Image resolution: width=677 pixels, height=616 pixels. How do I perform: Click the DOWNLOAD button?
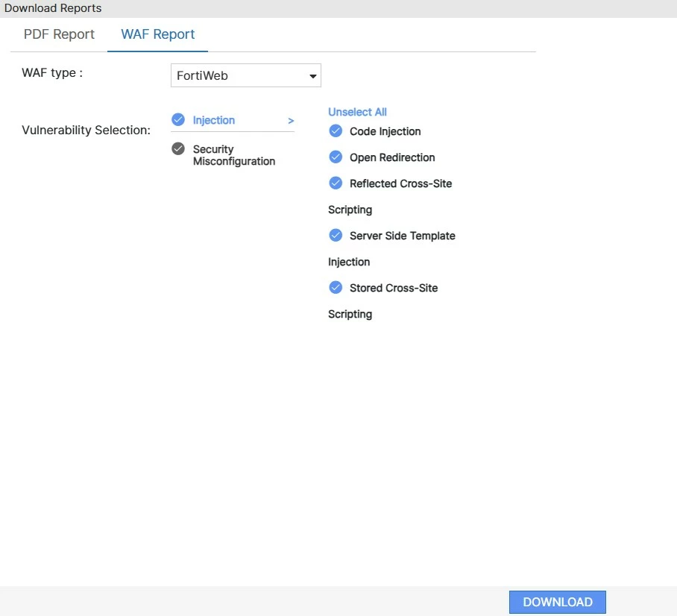558,602
